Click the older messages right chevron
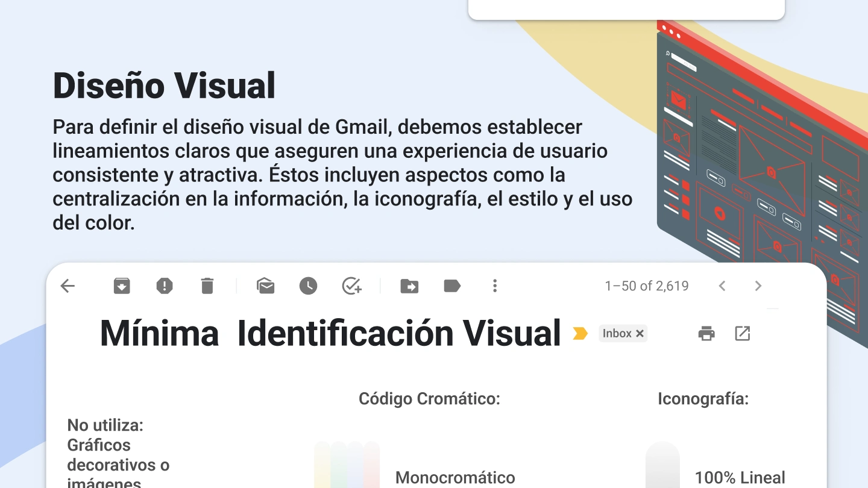Image resolution: width=868 pixels, height=488 pixels. 758,286
